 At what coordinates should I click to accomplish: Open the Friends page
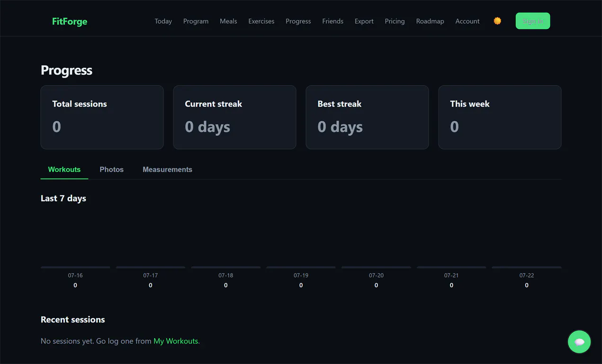point(333,21)
